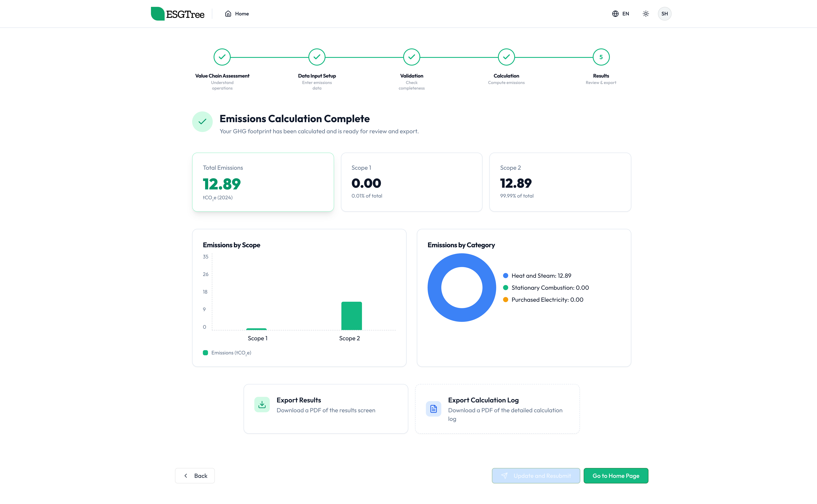Click the 0.01% of total text
The width and height of the screenshot is (817, 504).
pos(367,196)
